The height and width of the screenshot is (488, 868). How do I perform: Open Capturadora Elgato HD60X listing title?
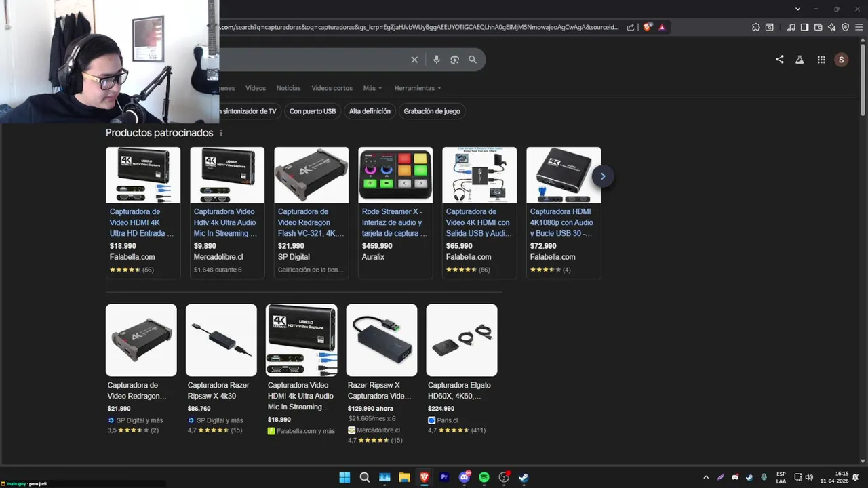[459, 390]
